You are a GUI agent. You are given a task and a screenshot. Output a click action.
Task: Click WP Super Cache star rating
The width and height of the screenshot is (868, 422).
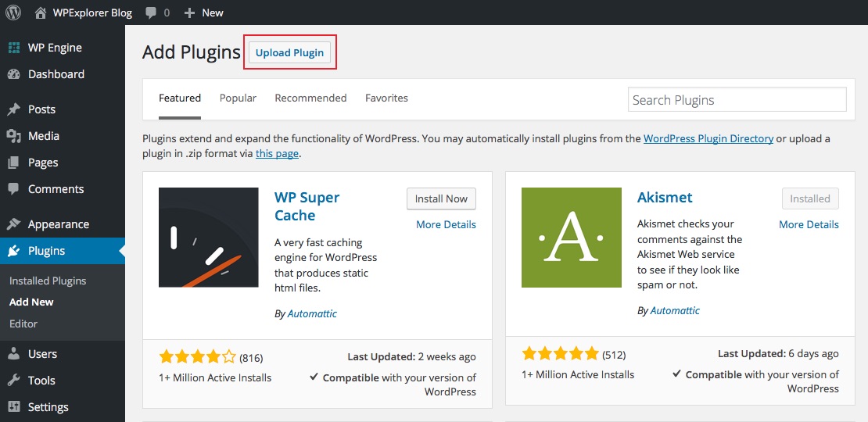coord(198,356)
